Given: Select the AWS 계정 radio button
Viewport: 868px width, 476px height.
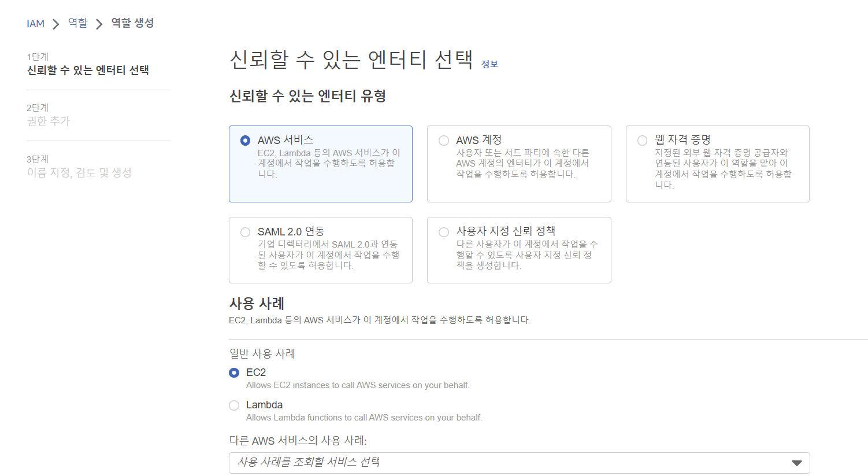Looking at the screenshot, I should (x=444, y=141).
